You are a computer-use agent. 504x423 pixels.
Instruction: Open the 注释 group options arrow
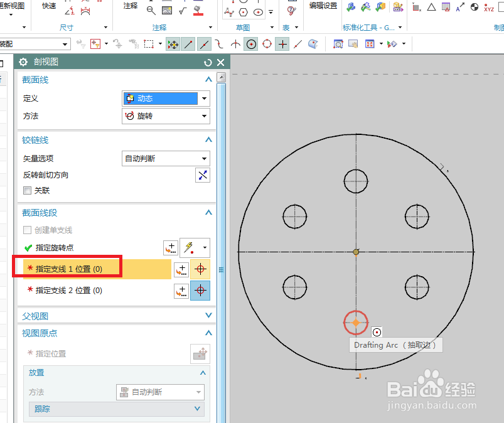[210, 28]
